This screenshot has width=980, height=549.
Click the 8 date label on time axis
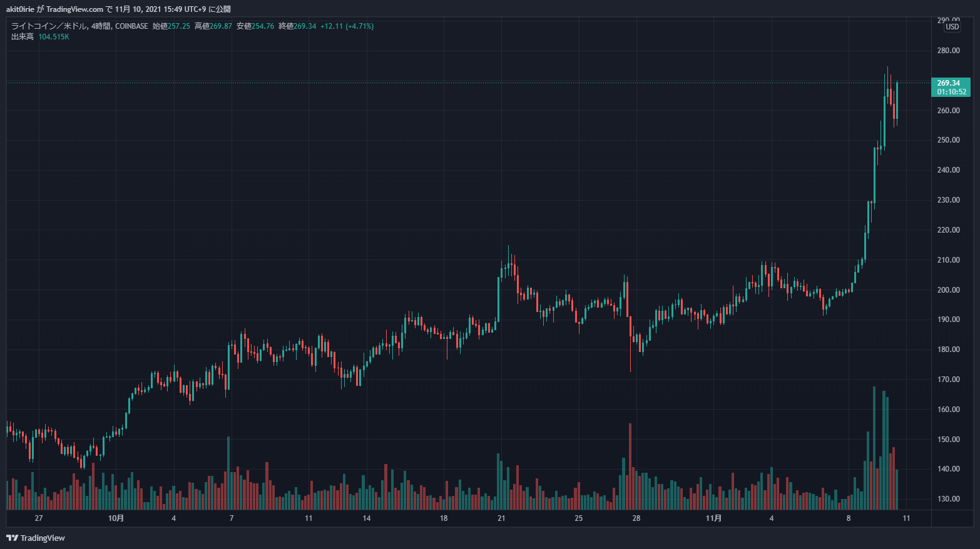tap(849, 518)
